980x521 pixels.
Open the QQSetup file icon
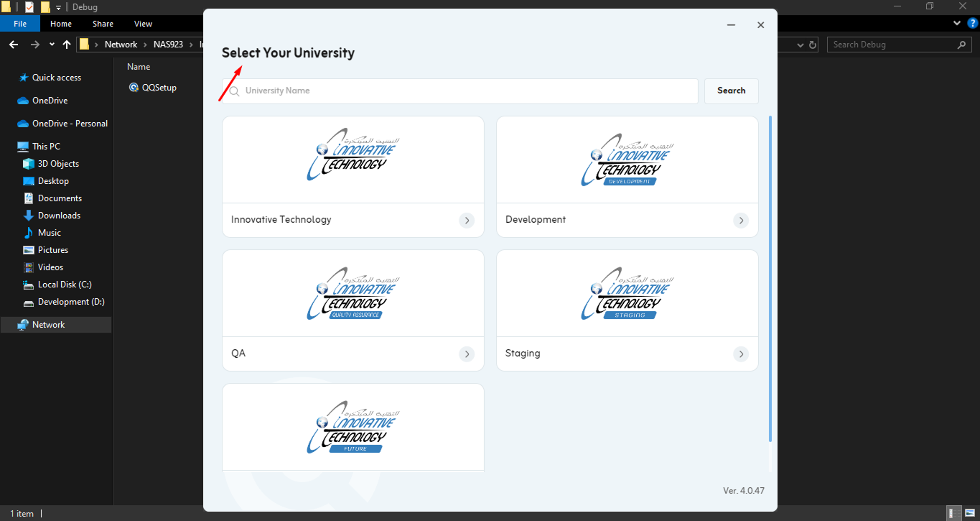point(134,88)
